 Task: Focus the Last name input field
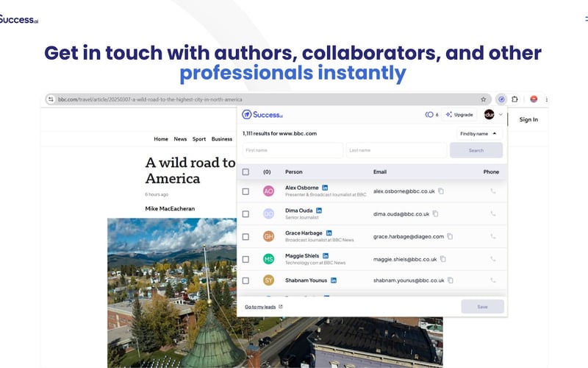397,150
